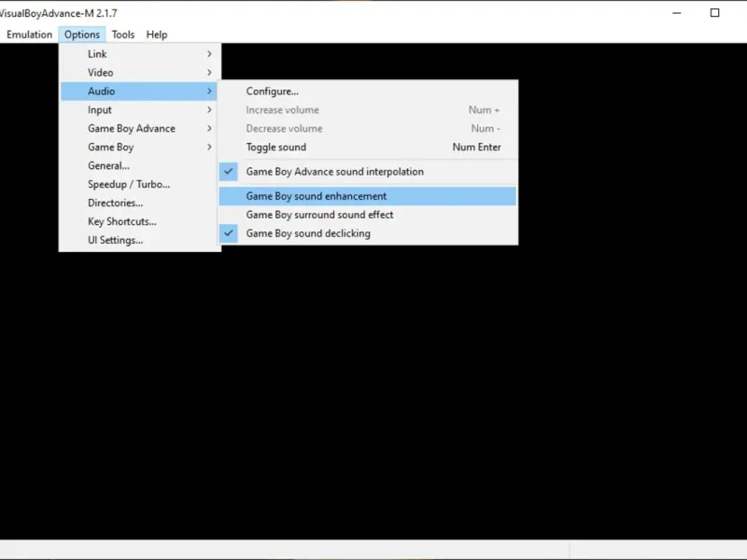Screen dimensions: 747x560
Task: Open Key Shortcuts... dialog
Action: point(139,221)
